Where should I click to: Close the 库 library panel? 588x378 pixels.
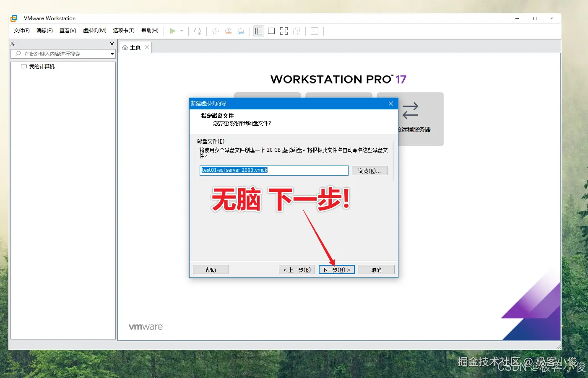point(112,44)
